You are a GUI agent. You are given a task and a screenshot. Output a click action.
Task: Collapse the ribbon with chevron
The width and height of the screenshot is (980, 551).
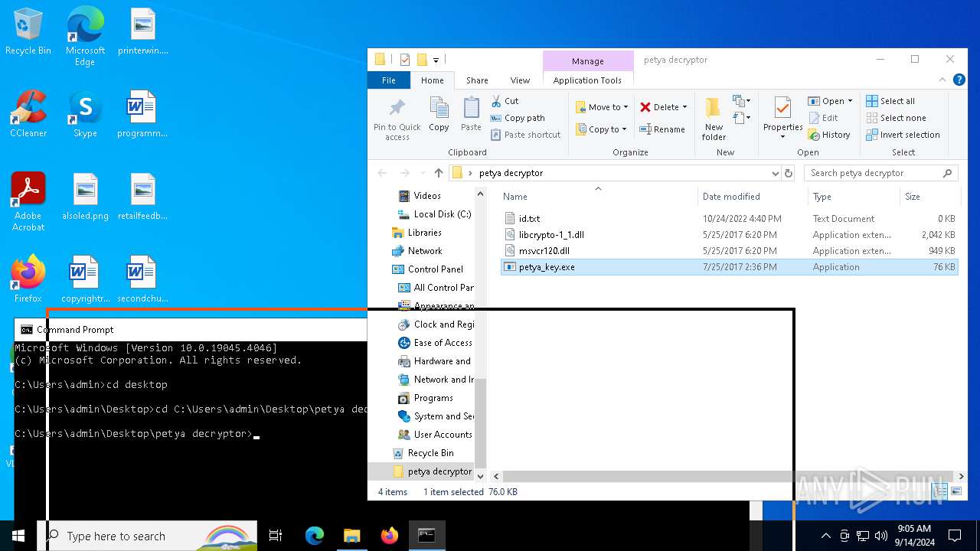942,80
